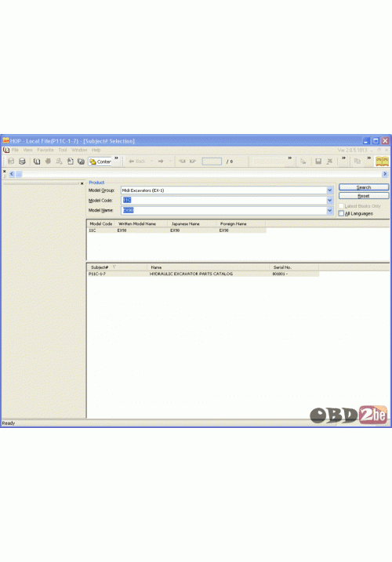
Task: Click the open book icon in toolbar
Action: point(37,161)
